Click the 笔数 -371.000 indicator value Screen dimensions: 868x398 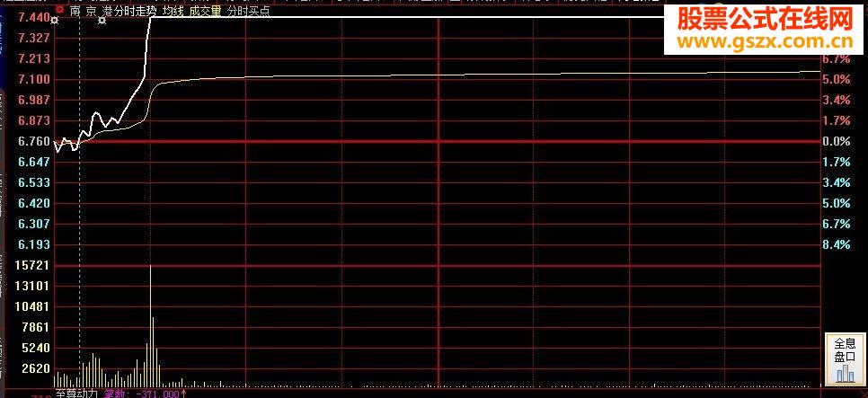(x=146, y=394)
